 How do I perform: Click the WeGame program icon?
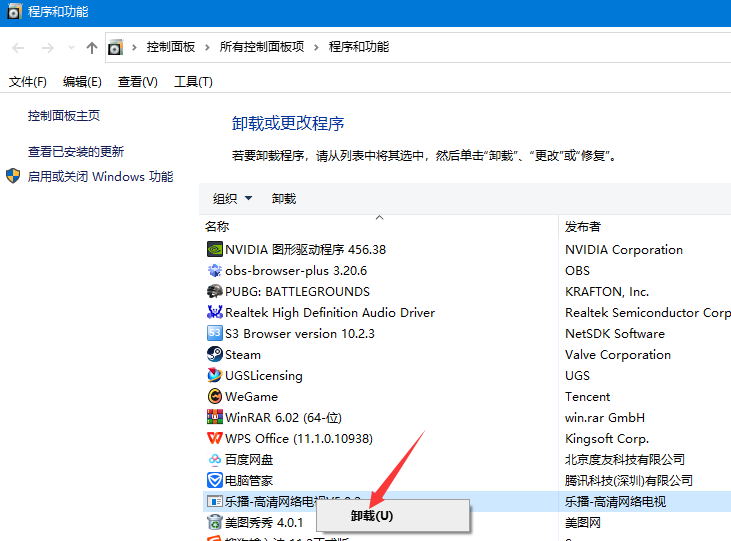(214, 396)
